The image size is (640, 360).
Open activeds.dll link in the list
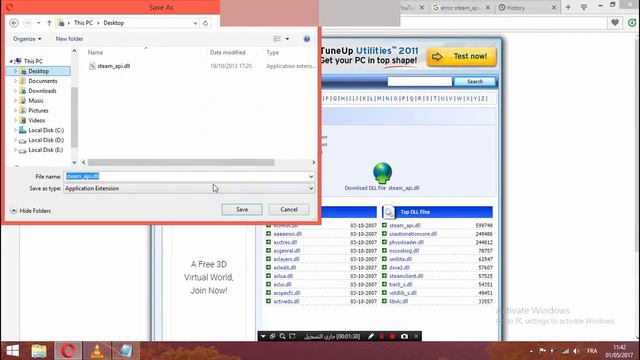coord(286,301)
